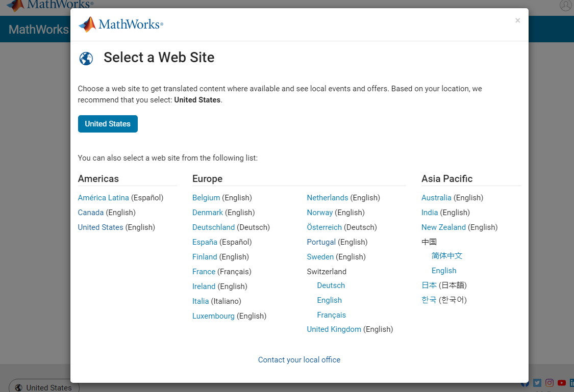Viewport: 574px width, 392px height.
Task: Click the United States country selector in footer
Action: click(x=44, y=387)
